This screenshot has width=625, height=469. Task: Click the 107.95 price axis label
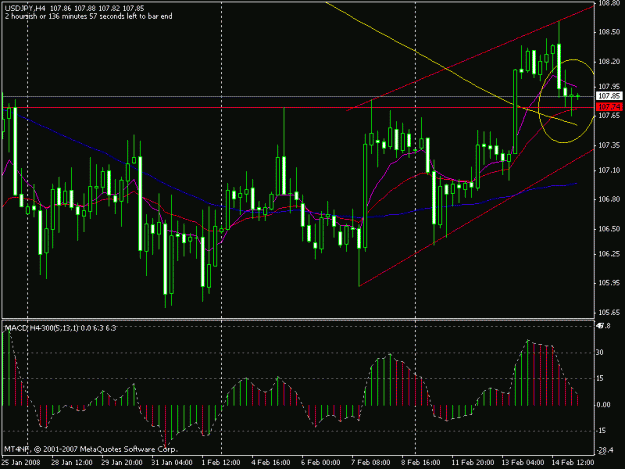pos(609,86)
